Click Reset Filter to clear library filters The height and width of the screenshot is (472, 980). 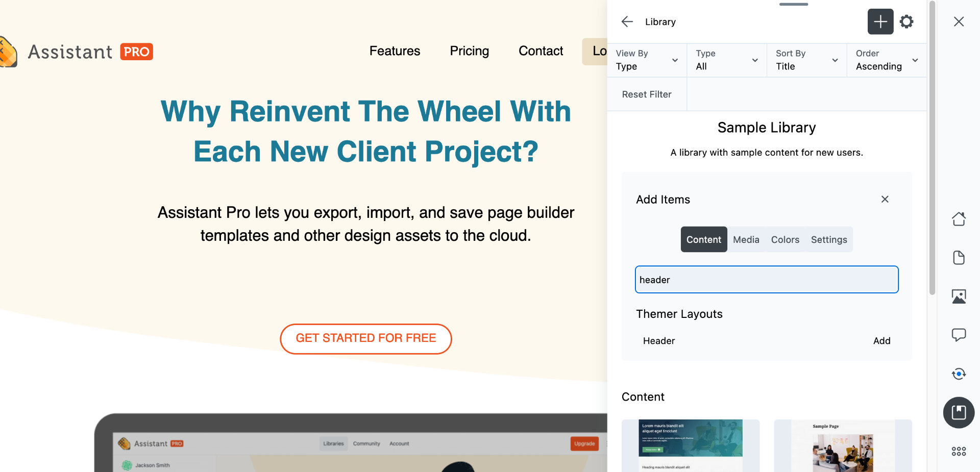647,94
